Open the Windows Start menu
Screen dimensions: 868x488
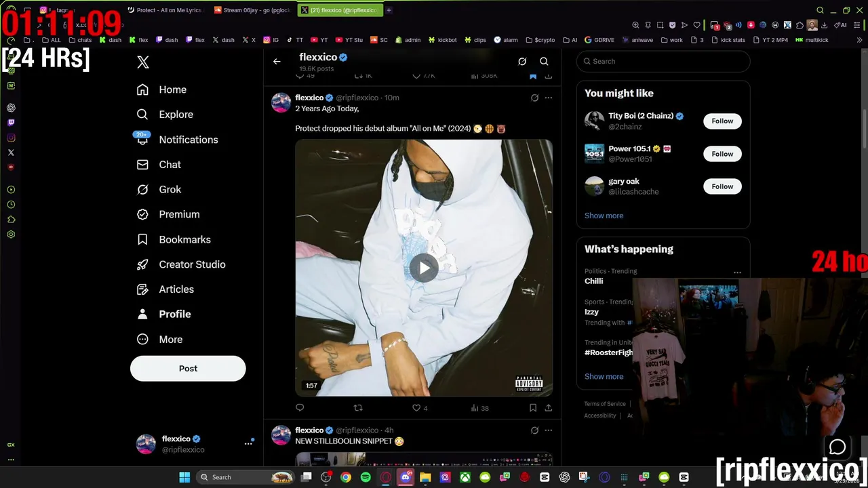point(184,477)
